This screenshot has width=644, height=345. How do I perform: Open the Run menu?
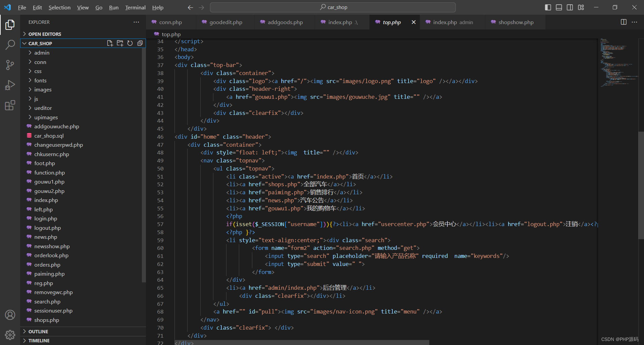point(114,7)
